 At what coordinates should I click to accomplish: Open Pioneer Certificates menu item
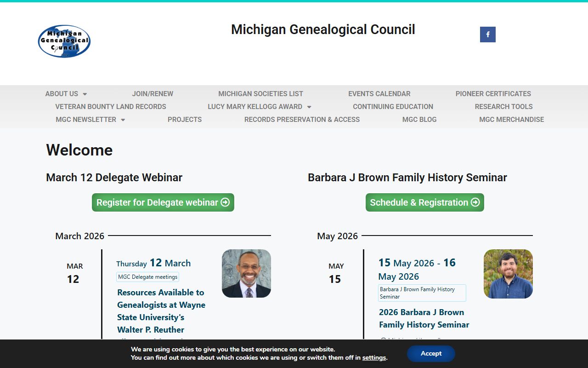(x=493, y=94)
